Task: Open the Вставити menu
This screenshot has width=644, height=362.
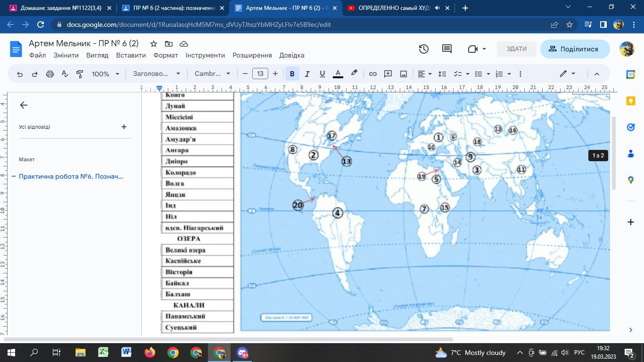Action: (x=131, y=55)
